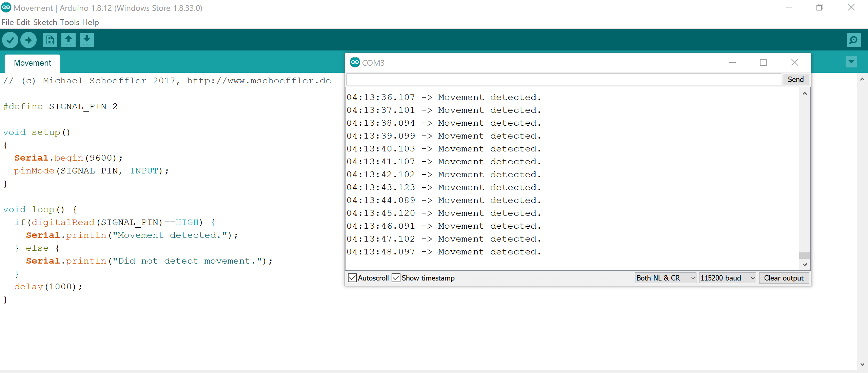The height and width of the screenshot is (373, 868).
Task: Click the if digitalRead HIGH code line
Action: coord(115,222)
